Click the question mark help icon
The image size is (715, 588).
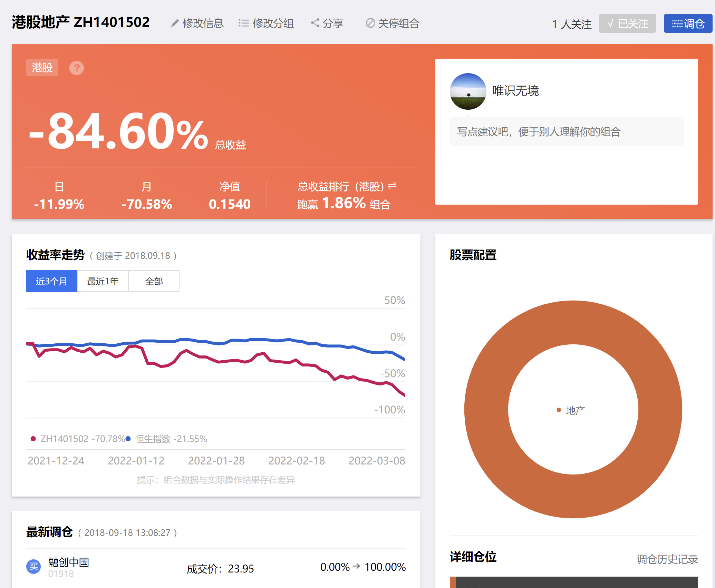coord(76,68)
